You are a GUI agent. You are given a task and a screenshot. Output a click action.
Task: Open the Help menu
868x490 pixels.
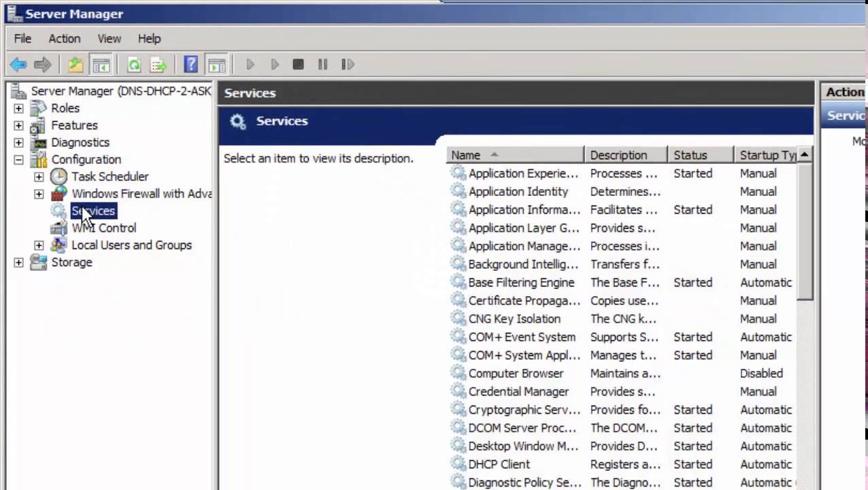click(149, 39)
